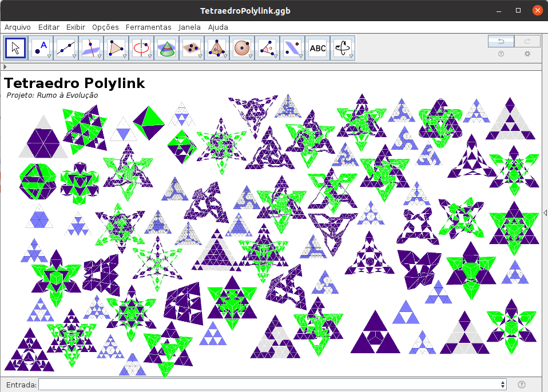Viewport: 548px width, 392px height.
Task: Expand Angle tool options arrow
Action: click(x=275, y=56)
